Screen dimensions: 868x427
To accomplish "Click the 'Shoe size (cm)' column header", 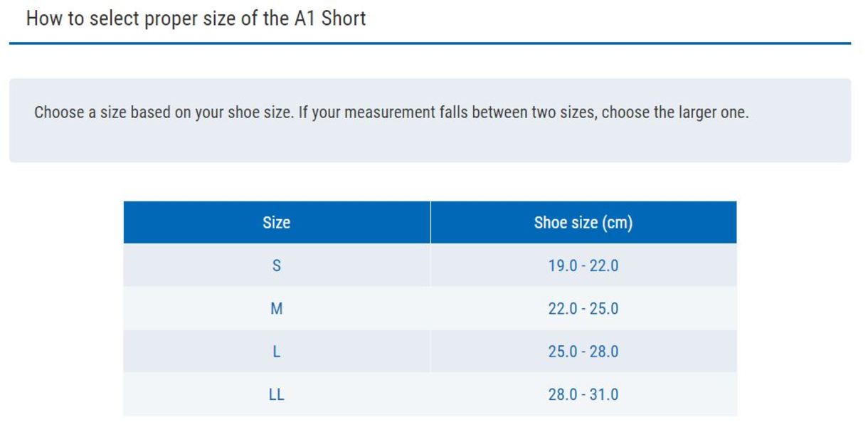I will click(x=583, y=223).
